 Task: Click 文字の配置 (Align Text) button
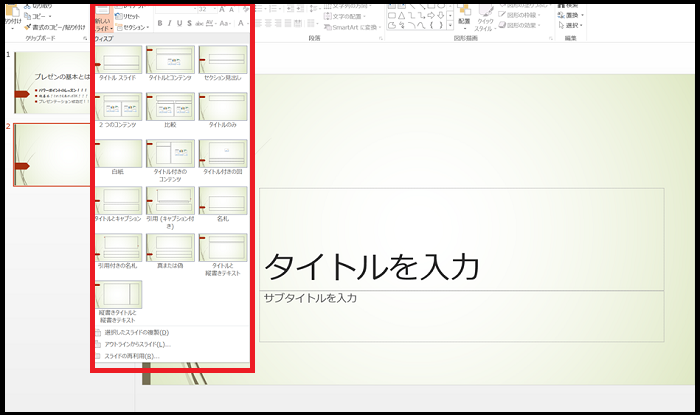click(x=344, y=17)
